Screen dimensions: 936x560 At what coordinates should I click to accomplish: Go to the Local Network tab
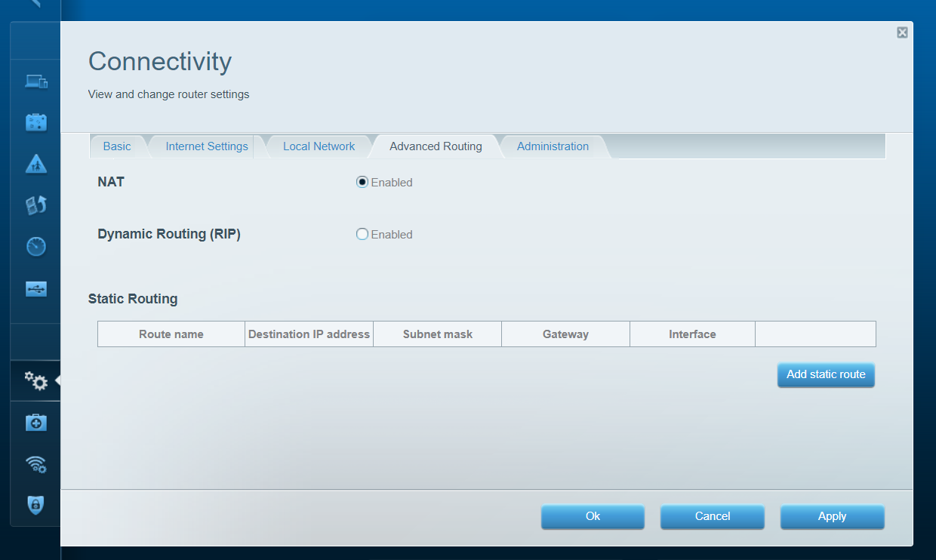319,146
